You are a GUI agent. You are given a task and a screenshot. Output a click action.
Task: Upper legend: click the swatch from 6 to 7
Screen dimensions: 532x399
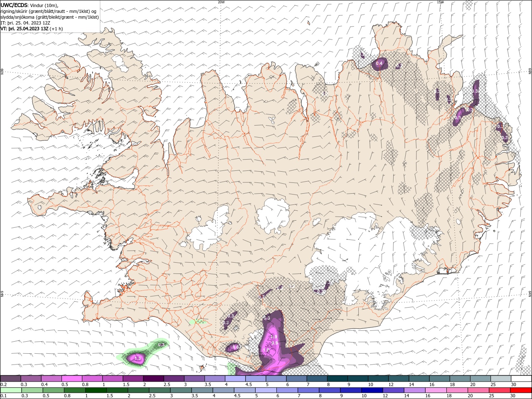(x=296, y=379)
